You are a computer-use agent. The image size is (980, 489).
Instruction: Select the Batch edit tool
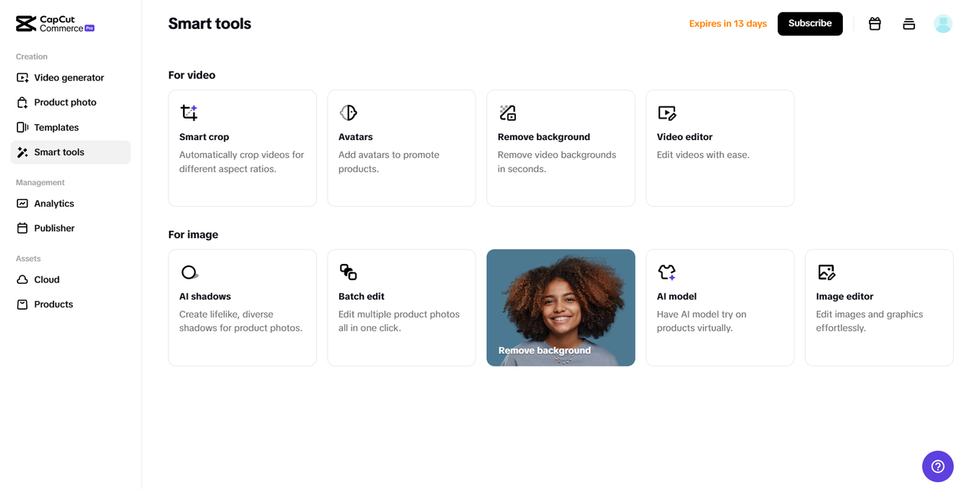point(401,307)
